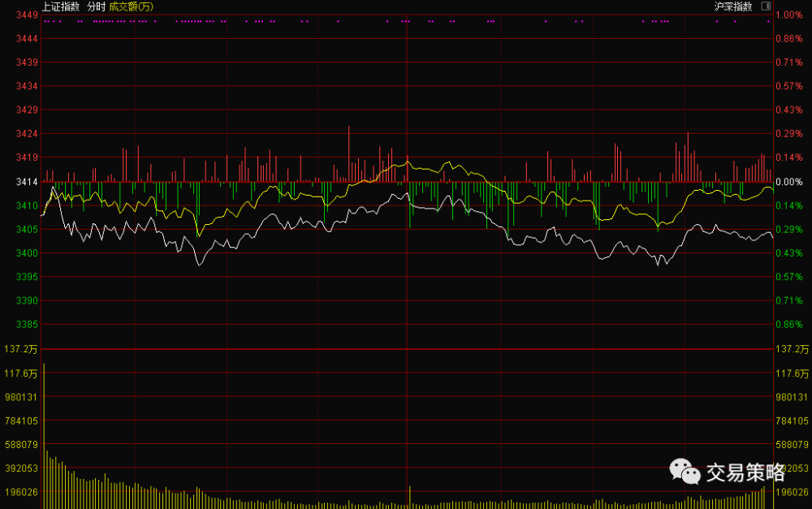812x509 pixels.
Task: Select the 3444 price axis value
Action: 27,39
